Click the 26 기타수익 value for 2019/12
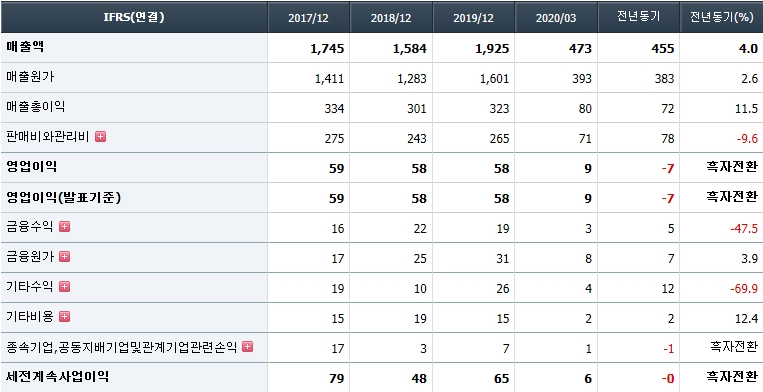This screenshot has width=763, height=392. point(503,289)
